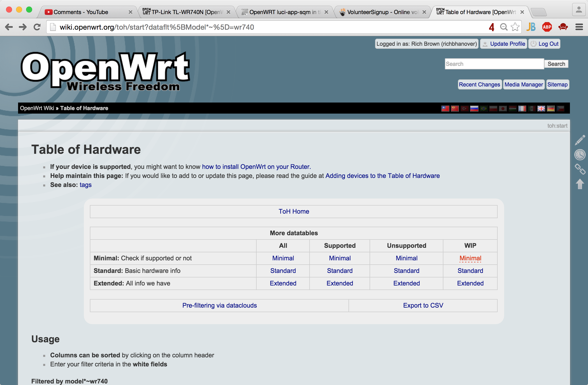Reload the current page

37,27
